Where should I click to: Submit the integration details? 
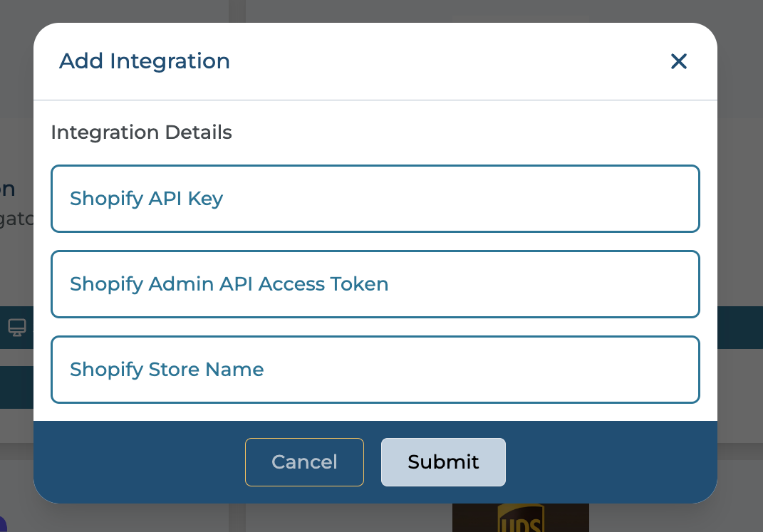(443, 462)
